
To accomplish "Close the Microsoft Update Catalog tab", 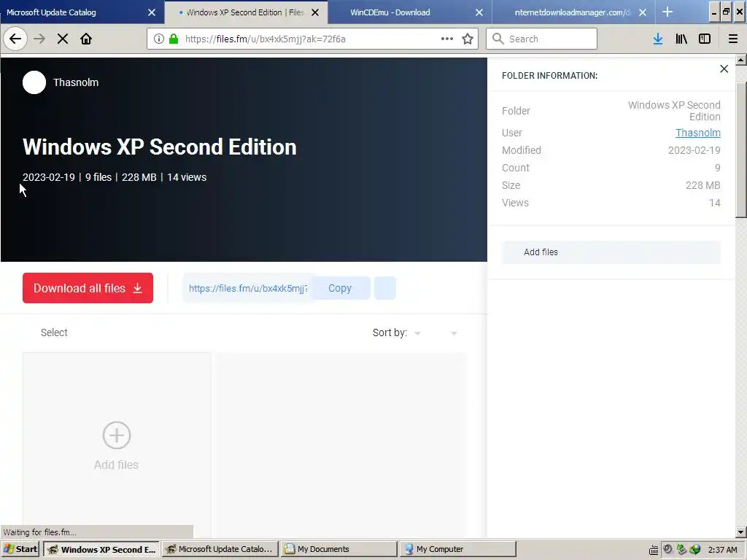I will point(152,12).
